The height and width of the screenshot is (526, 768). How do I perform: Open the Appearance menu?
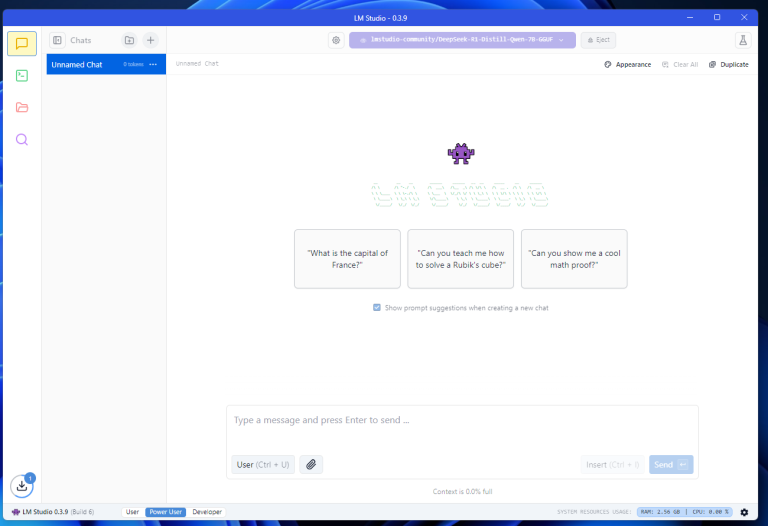point(627,64)
